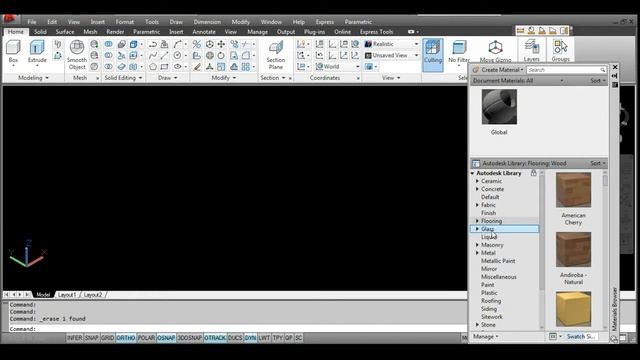Open the Groups panel button
640x360 pixels.
[560, 50]
